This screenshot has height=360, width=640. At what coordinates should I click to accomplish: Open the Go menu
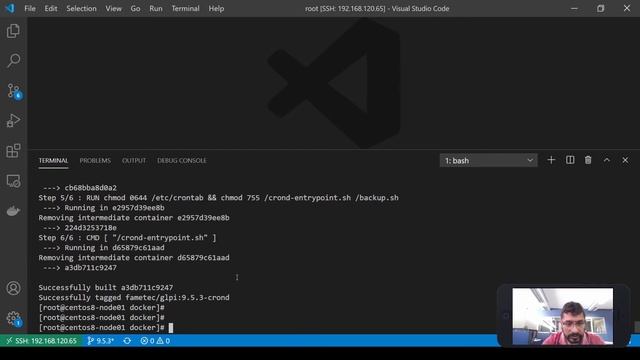135,9
